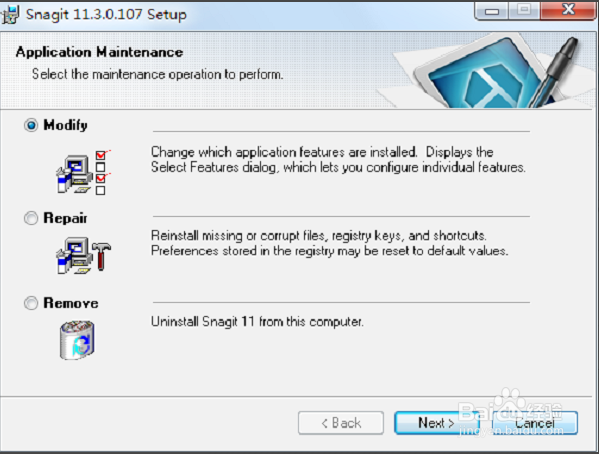
Task: Close the Setup window with X
Action: (568, 10)
